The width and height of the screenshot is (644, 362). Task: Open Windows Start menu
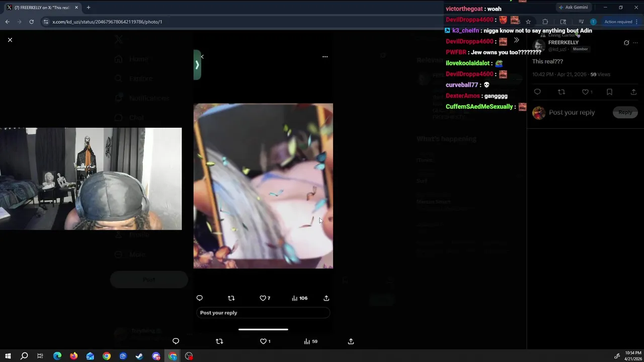point(8,356)
